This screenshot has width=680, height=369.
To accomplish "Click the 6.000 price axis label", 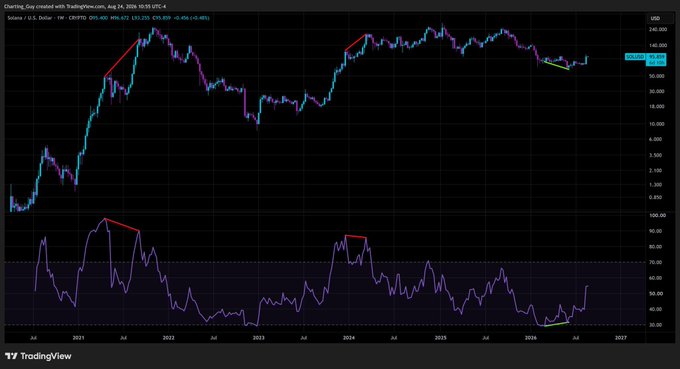I will pos(656,139).
